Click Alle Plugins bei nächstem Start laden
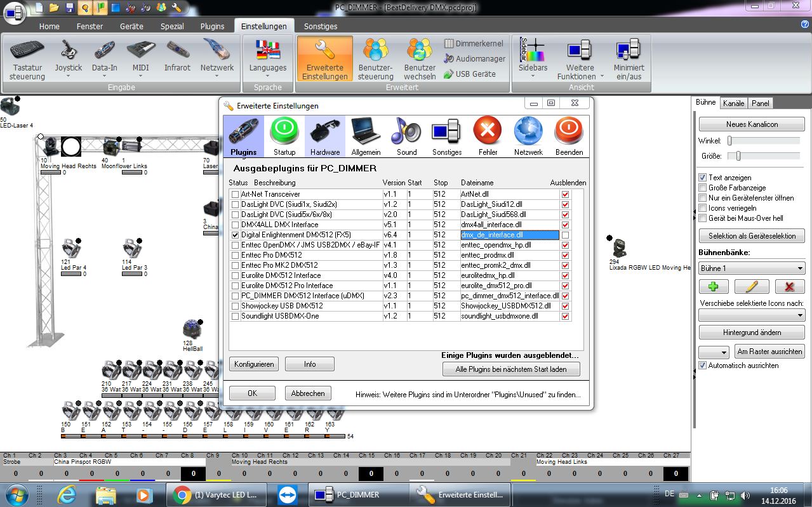Screen dimensions: 812x507 coord(511,369)
